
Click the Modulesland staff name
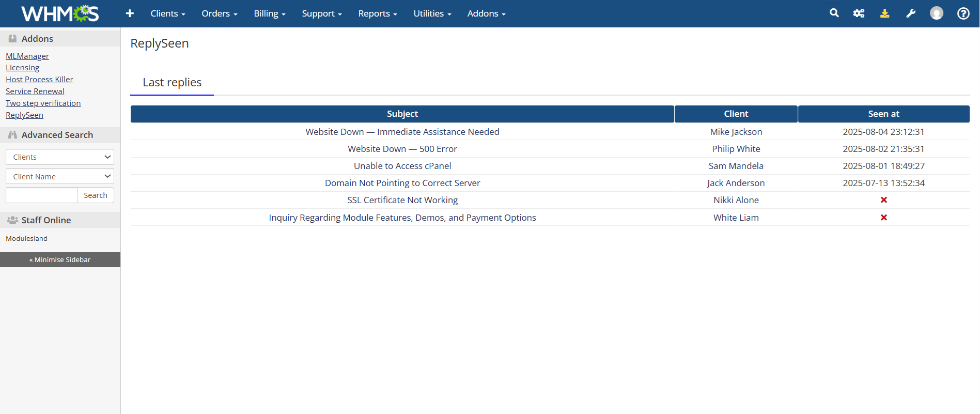click(x=26, y=238)
